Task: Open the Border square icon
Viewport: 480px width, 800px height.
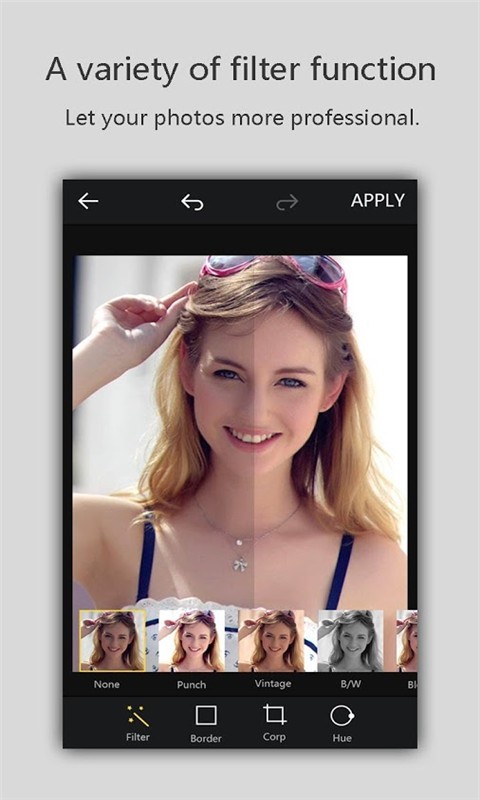Action: coord(206,715)
